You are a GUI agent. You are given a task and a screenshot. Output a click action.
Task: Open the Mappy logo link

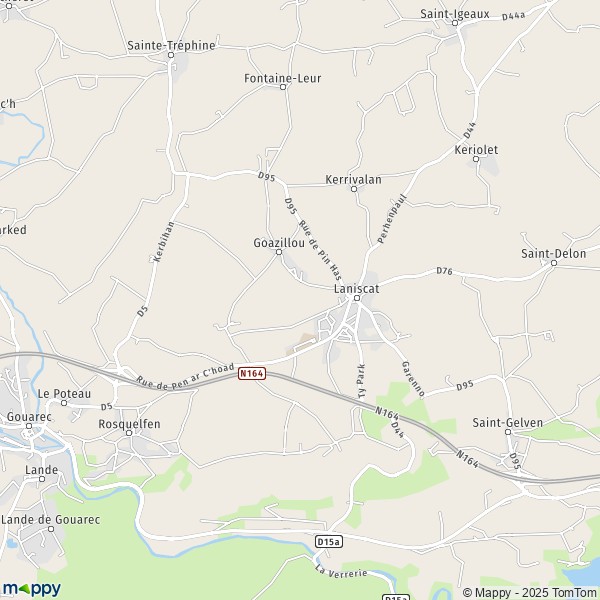coord(31,589)
